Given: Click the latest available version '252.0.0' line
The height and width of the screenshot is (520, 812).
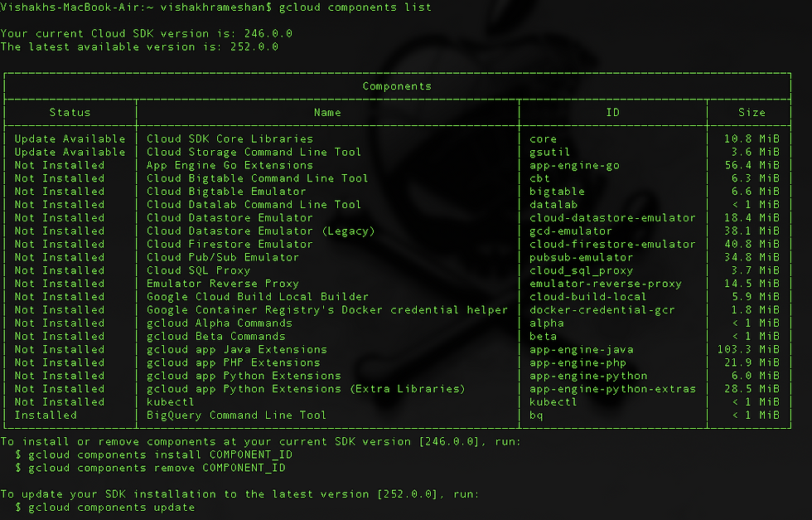Looking at the screenshot, I should 139,47.
